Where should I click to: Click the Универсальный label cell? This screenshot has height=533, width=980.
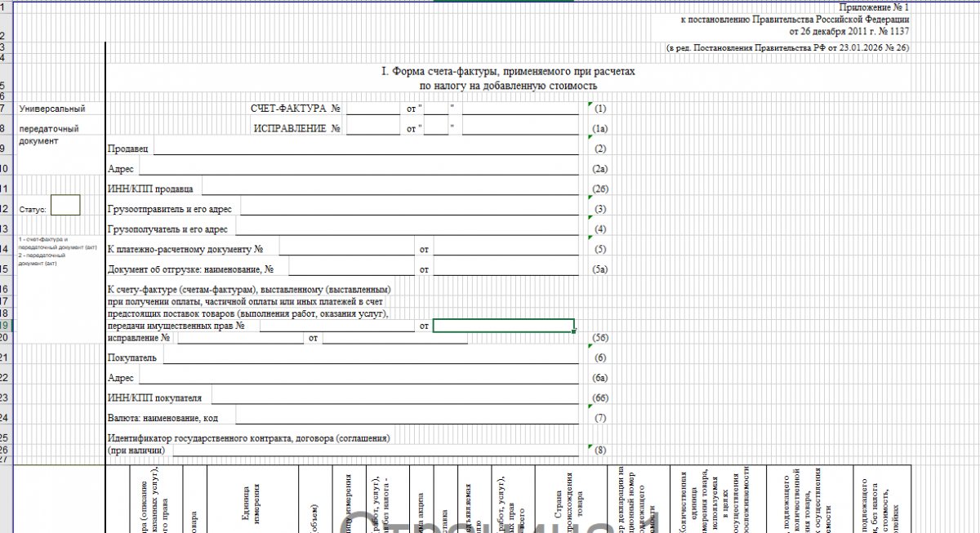pos(52,109)
